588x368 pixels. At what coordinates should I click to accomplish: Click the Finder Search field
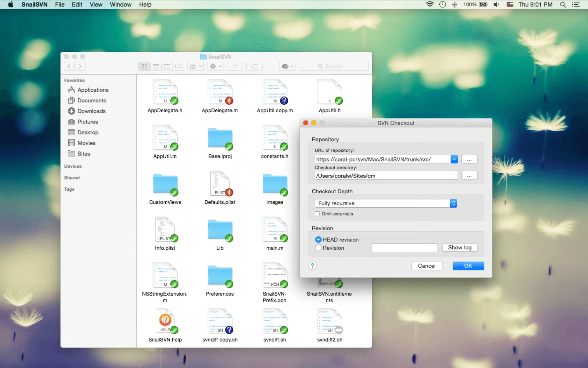point(334,67)
